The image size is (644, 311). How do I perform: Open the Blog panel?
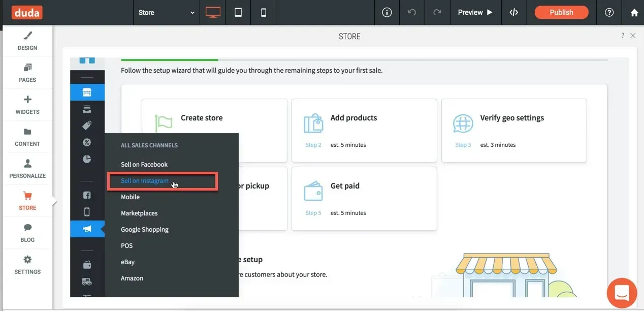click(27, 233)
